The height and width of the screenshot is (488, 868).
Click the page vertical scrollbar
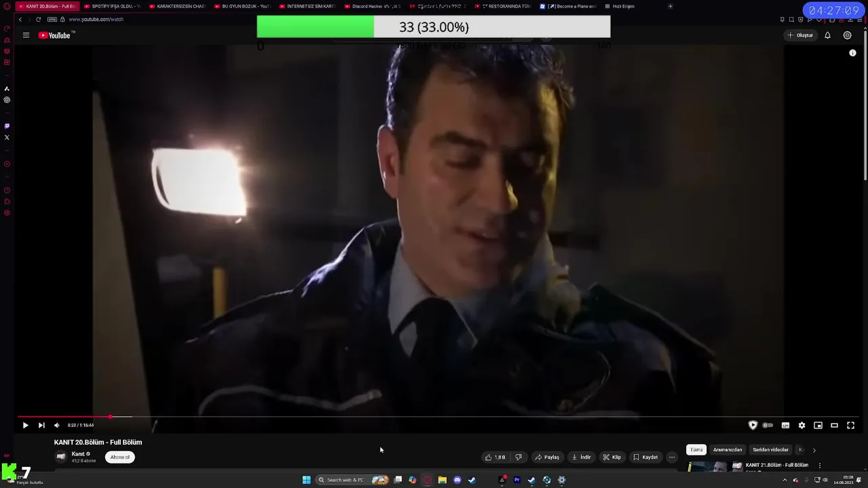tap(865, 105)
